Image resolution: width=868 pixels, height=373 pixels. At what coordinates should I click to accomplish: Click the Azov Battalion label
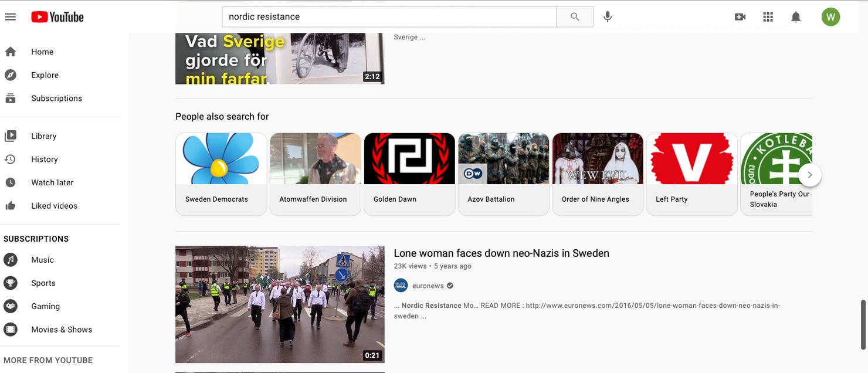coord(491,199)
